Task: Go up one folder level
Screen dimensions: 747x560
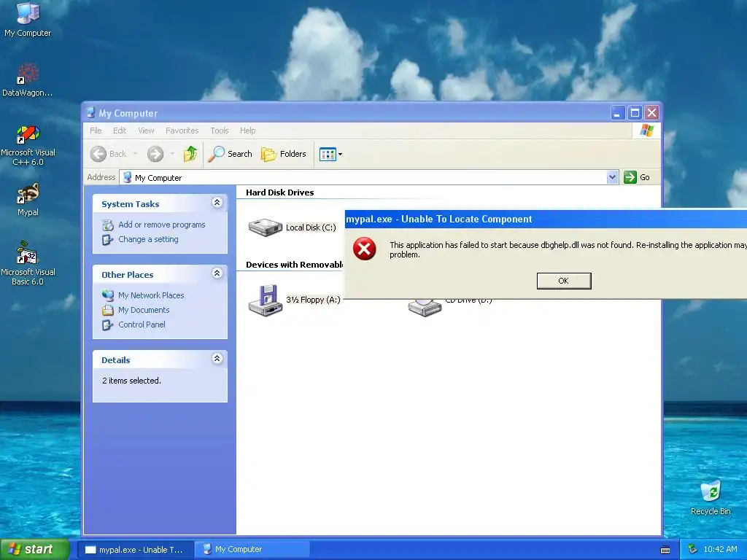Action: point(190,154)
